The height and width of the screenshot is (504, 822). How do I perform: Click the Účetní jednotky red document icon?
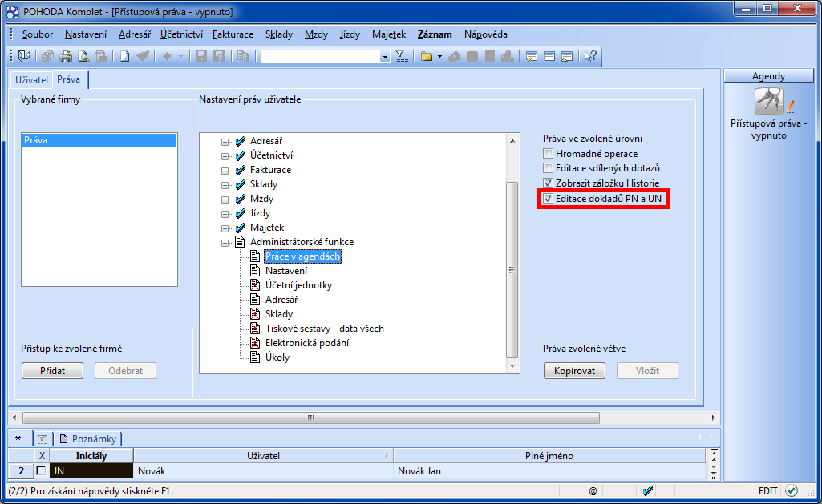coord(255,285)
